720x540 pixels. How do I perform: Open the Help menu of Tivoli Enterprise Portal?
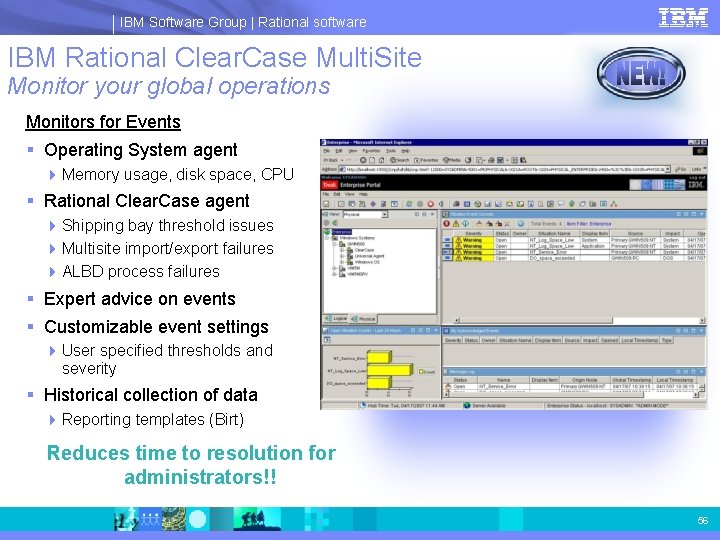[x=363, y=194]
